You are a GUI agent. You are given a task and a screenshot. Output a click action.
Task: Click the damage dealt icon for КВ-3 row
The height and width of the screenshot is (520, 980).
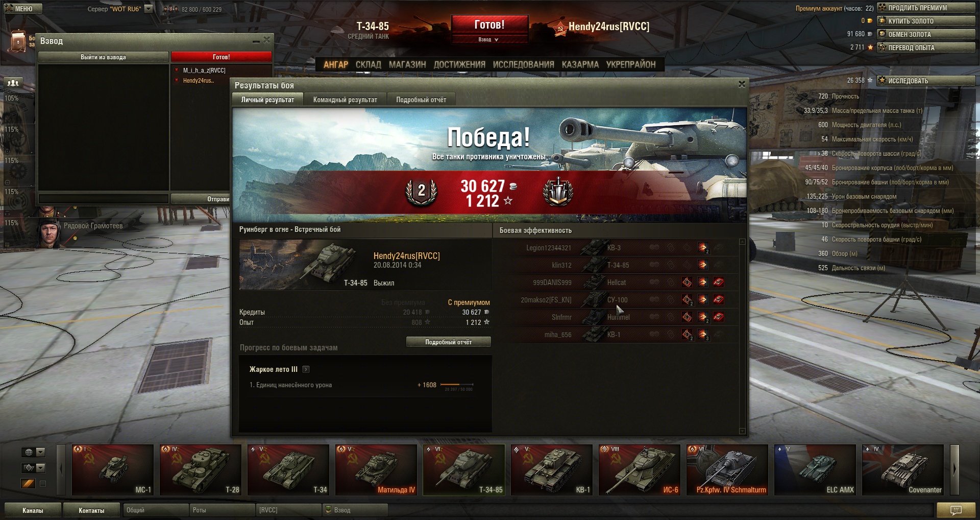pyautogui.click(x=702, y=248)
